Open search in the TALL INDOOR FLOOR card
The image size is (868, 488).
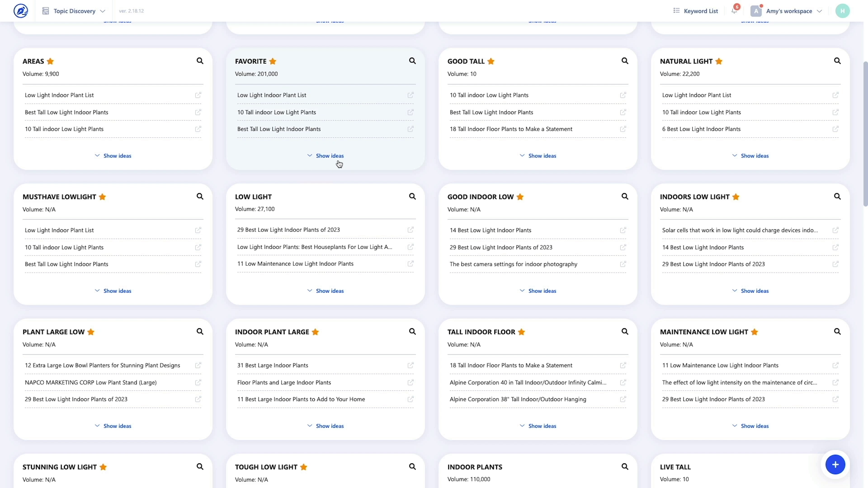(625, 331)
